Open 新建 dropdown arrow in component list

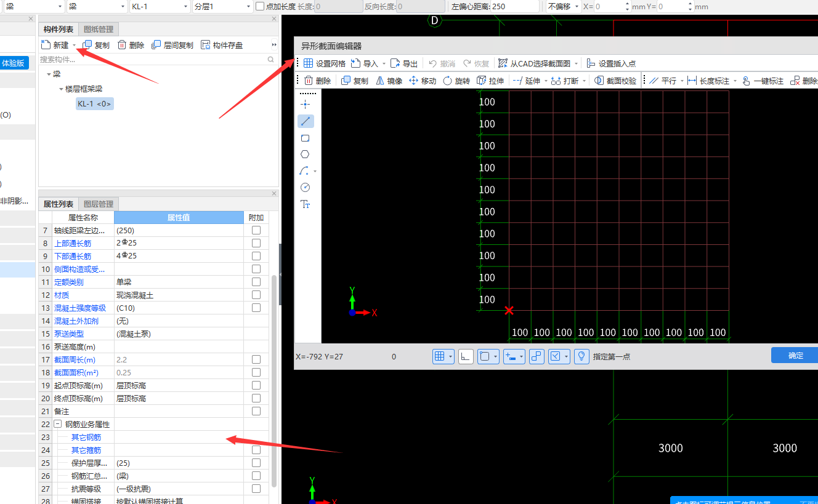(74, 46)
